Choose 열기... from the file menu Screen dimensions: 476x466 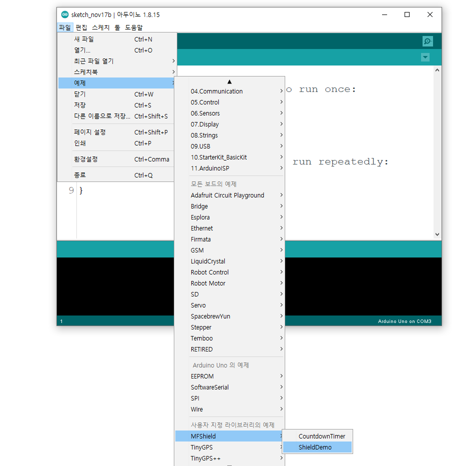116,50
